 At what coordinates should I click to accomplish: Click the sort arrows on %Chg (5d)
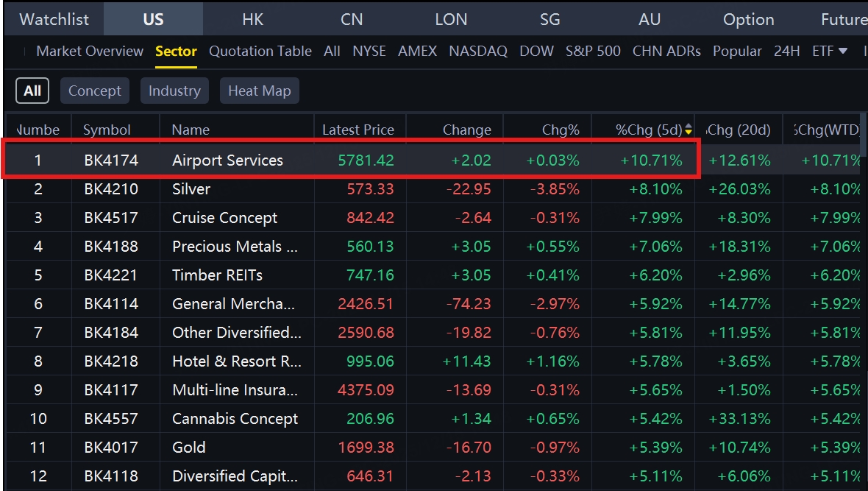[689, 130]
